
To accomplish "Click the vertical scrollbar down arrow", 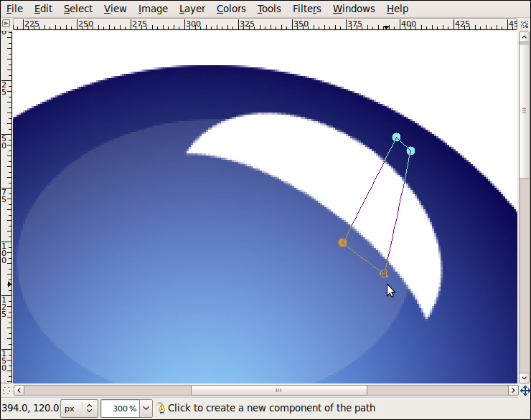I will 524,378.
